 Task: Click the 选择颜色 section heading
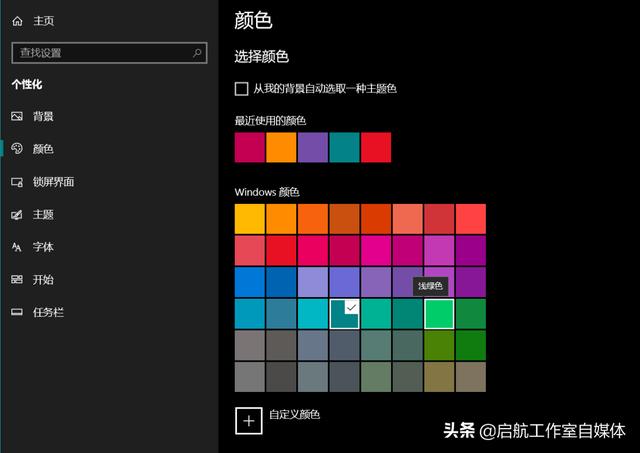coord(262,56)
